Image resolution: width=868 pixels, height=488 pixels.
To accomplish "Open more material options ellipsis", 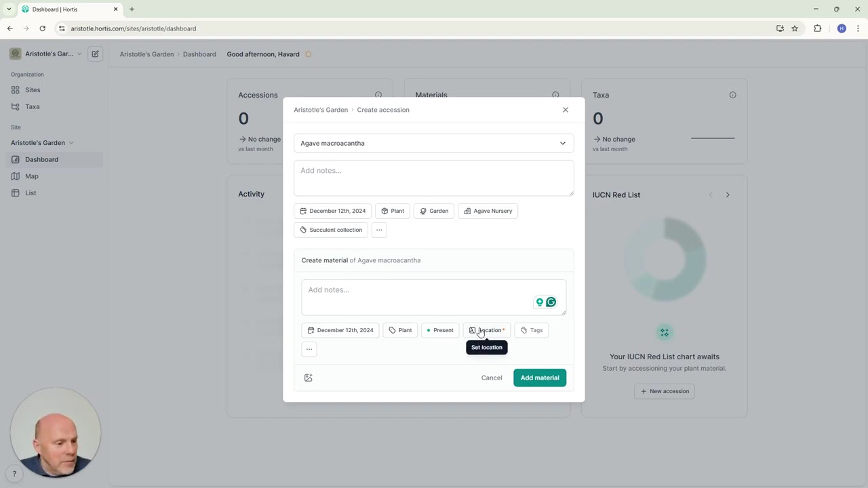I will (x=309, y=349).
